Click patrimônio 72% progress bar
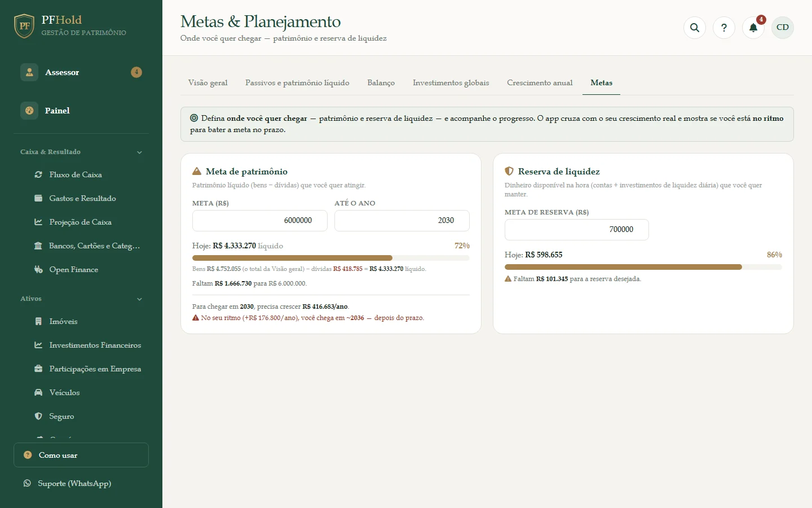This screenshot has height=508, width=812. click(331, 257)
